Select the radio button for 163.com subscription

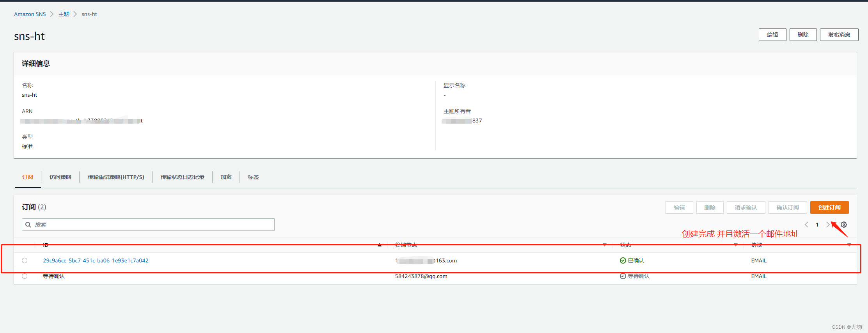click(25, 260)
